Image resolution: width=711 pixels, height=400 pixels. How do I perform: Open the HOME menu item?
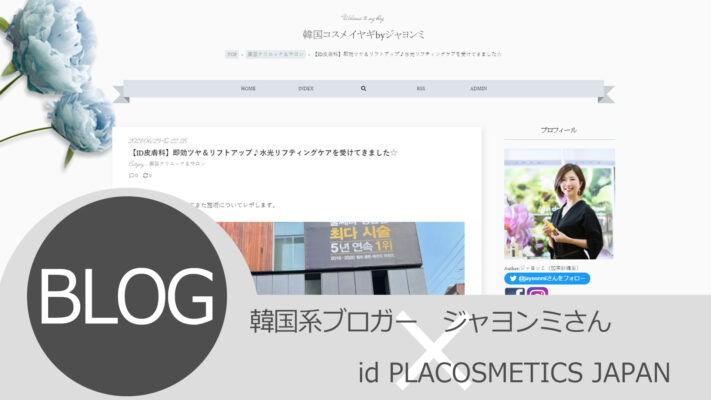[x=248, y=88]
